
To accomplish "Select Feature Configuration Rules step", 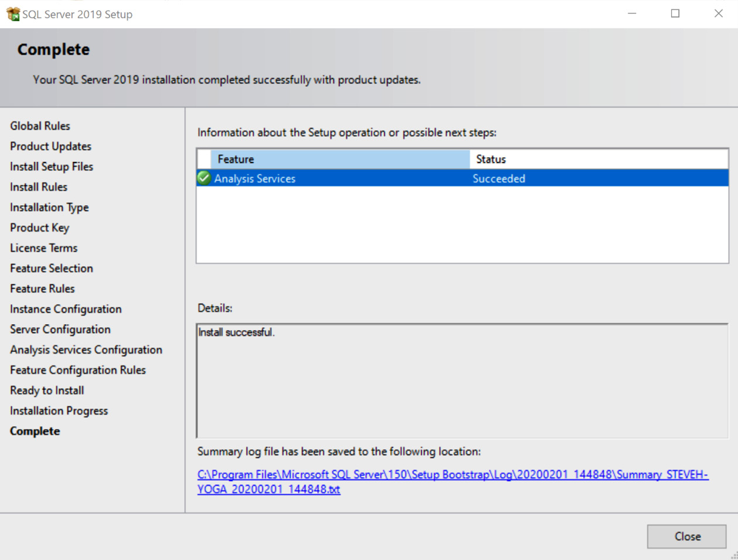I will click(x=78, y=370).
